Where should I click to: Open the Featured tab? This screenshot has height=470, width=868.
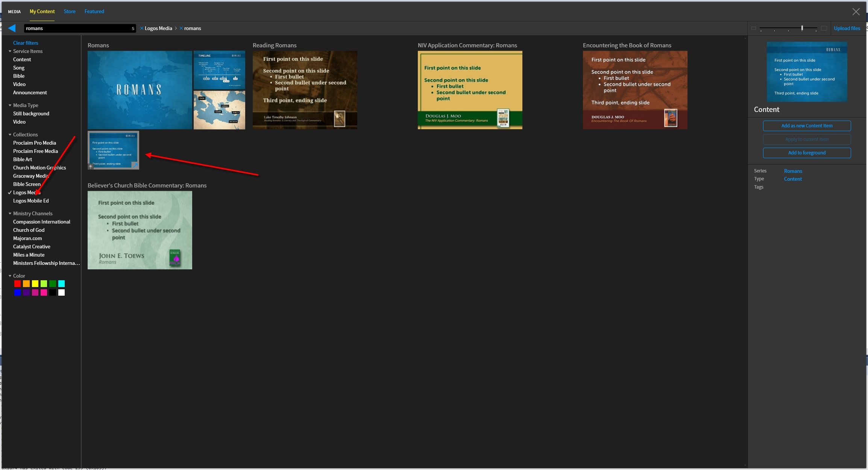tap(94, 11)
